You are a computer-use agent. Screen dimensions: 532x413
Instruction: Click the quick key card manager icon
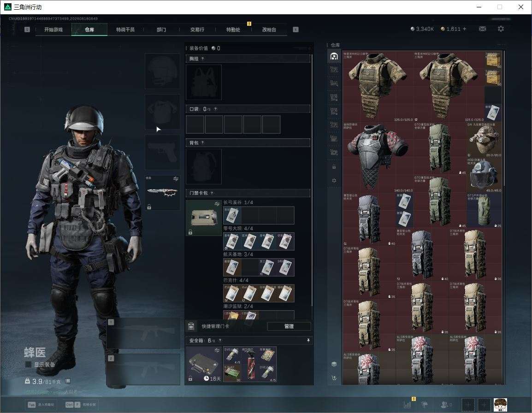click(x=191, y=326)
